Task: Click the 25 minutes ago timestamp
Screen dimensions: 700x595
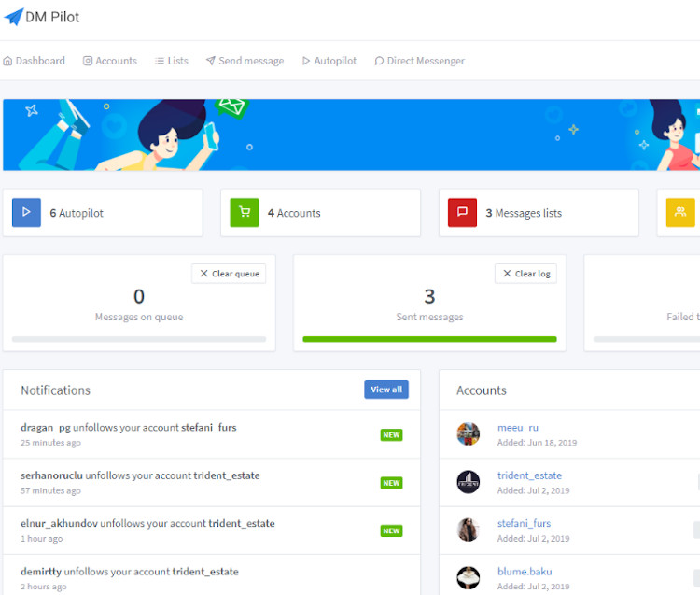Action: pyautogui.click(x=50, y=443)
